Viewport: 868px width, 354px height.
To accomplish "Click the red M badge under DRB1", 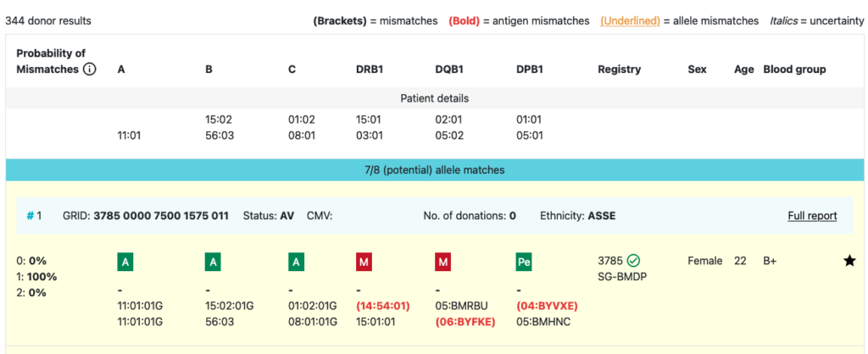I will pos(364,263).
